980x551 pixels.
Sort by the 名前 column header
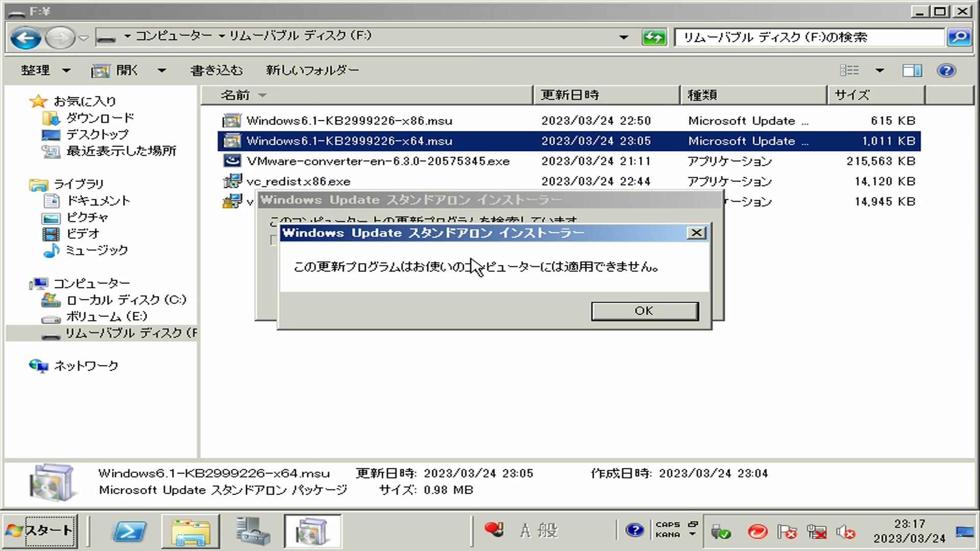[x=366, y=95]
